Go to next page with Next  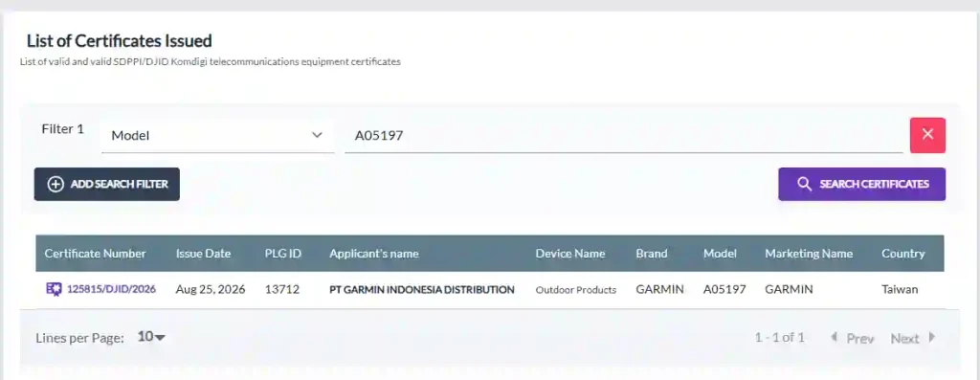click(913, 338)
